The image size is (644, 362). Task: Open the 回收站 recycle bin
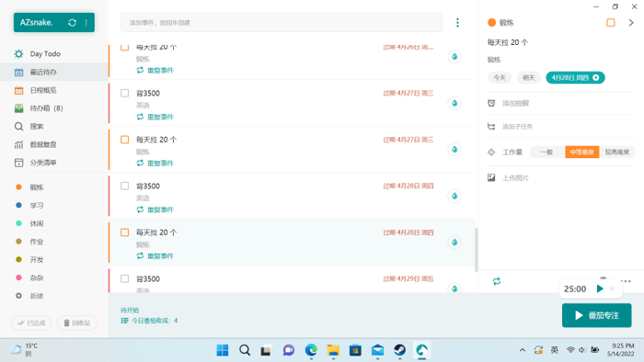(x=77, y=323)
